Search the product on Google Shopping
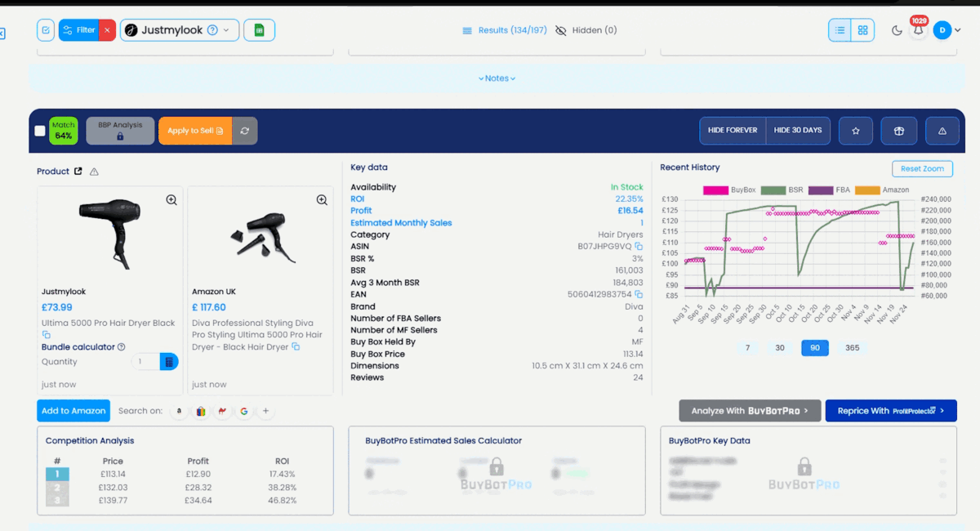 tap(200, 411)
